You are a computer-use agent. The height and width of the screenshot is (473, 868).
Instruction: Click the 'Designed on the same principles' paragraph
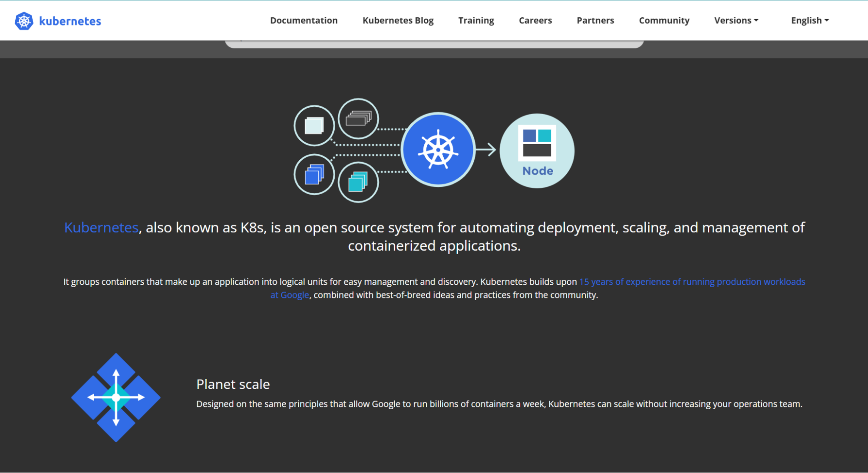point(499,404)
